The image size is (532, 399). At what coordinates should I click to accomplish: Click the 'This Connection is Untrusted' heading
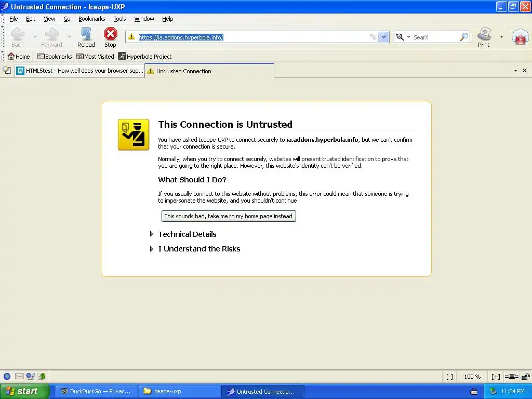click(225, 125)
